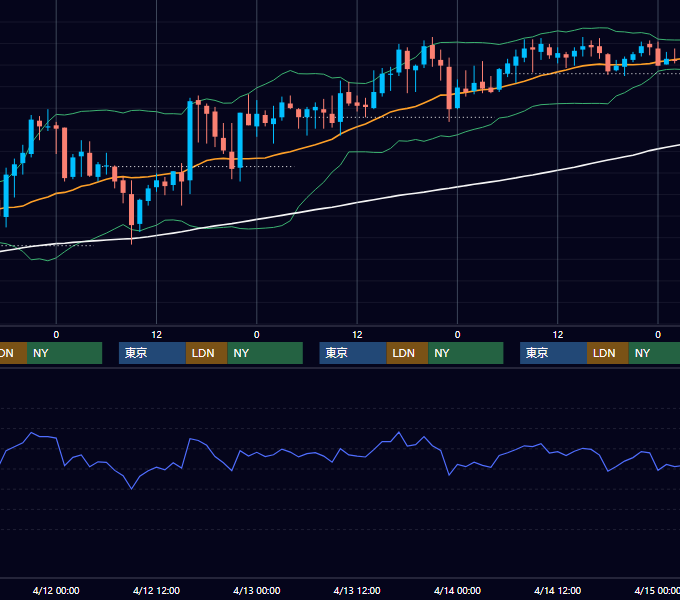Click the 東京 session block on 4/12

point(152,353)
